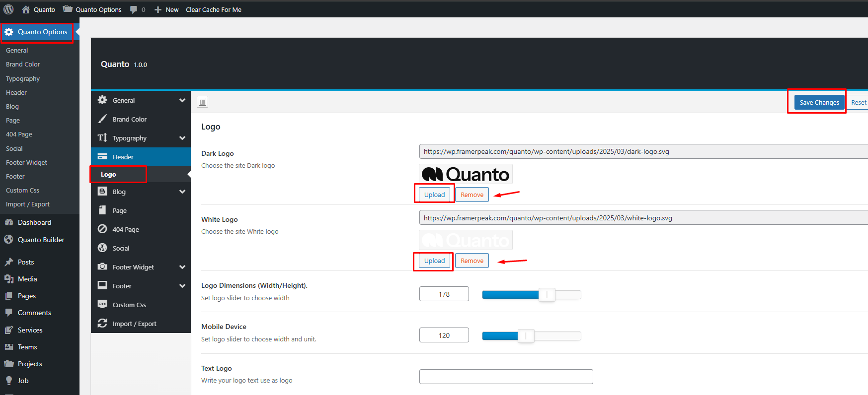Click the Projects folder icon in sidebar
The image size is (868, 395).
[x=9, y=364]
